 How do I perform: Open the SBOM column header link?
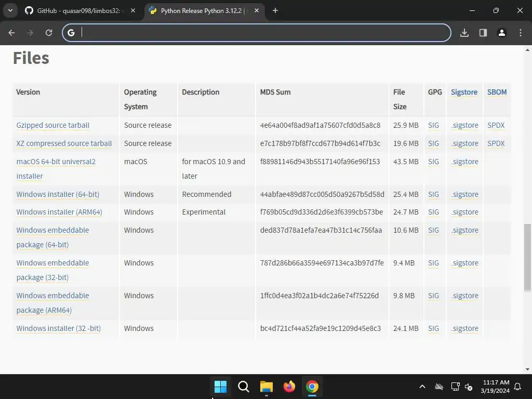(497, 92)
